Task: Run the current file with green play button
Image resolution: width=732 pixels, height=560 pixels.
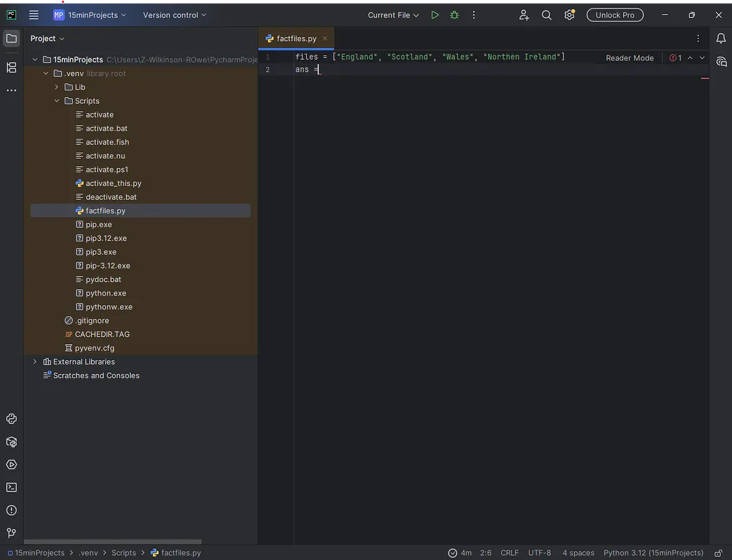Action: (435, 15)
